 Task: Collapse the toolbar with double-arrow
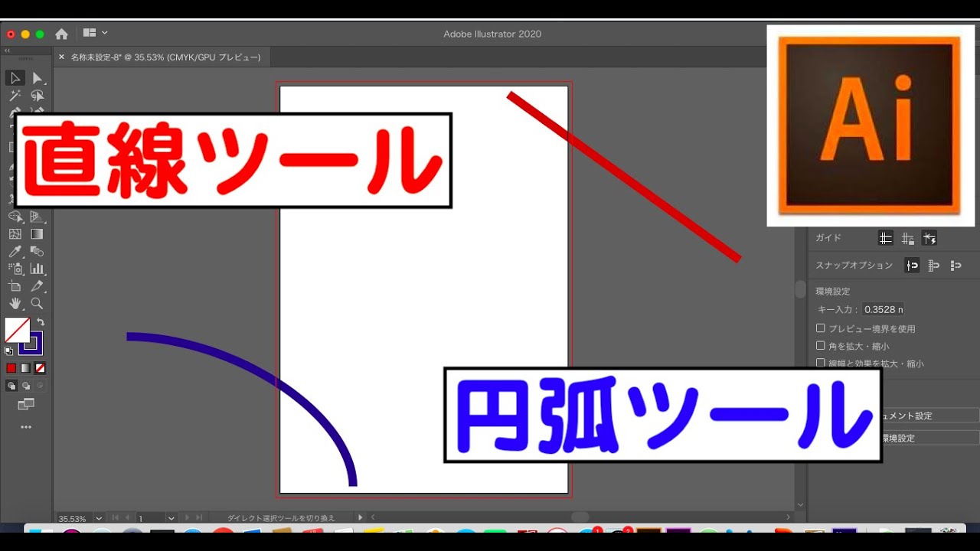click(8, 51)
